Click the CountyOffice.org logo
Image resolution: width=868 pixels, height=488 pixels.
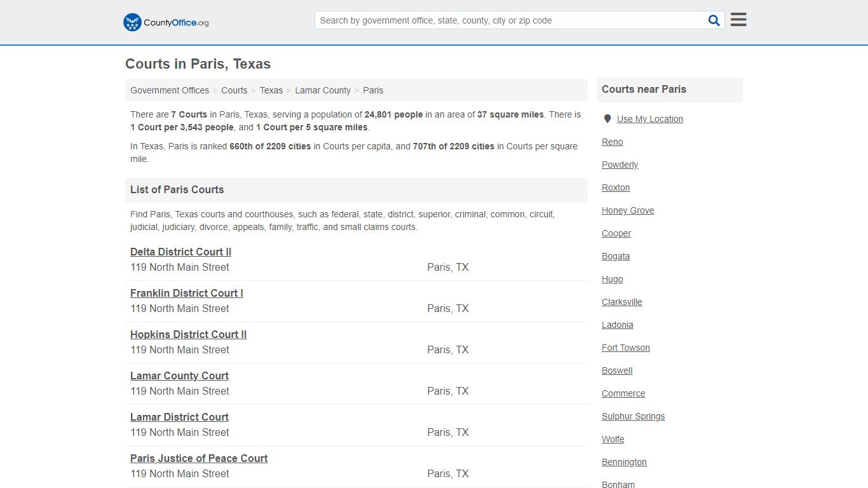pyautogui.click(x=166, y=22)
